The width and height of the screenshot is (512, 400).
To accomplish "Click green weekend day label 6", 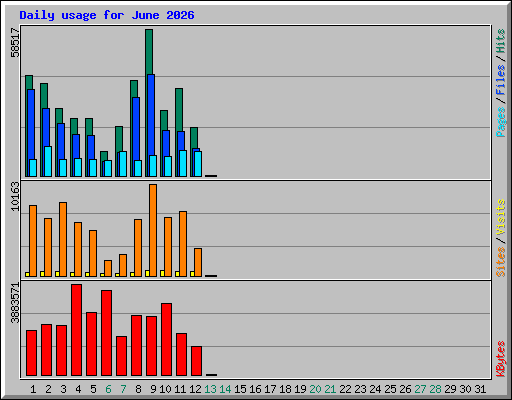I will (x=108, y=389).
